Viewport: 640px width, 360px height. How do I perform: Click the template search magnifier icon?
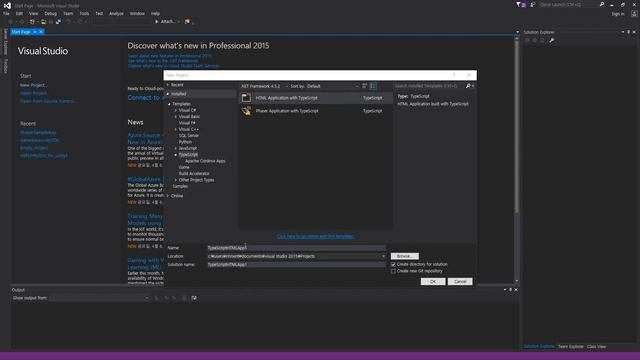pyautogui.click(x=468, y=86)
